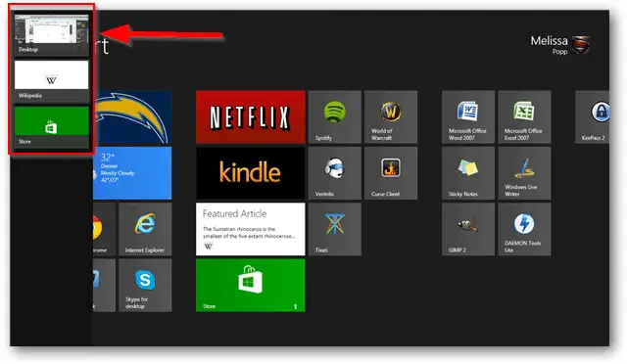Open the Windows Live Writer tile

(524, 173)
